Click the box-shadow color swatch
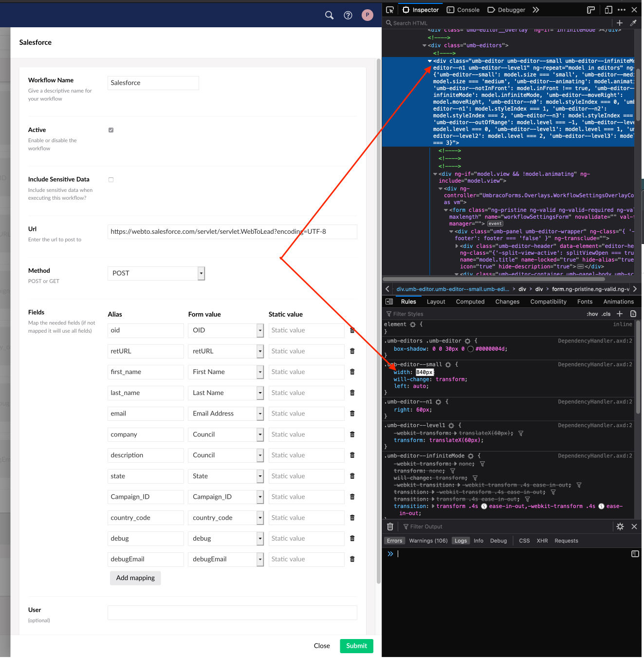The height and width of the screenshot is (659, 644). pos(470,349)
